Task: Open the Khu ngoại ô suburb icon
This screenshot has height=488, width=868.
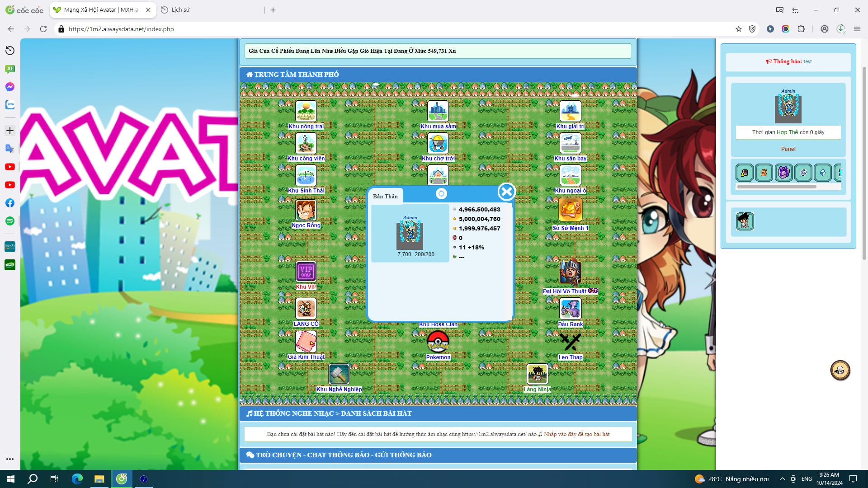Action: pos(570,175)
